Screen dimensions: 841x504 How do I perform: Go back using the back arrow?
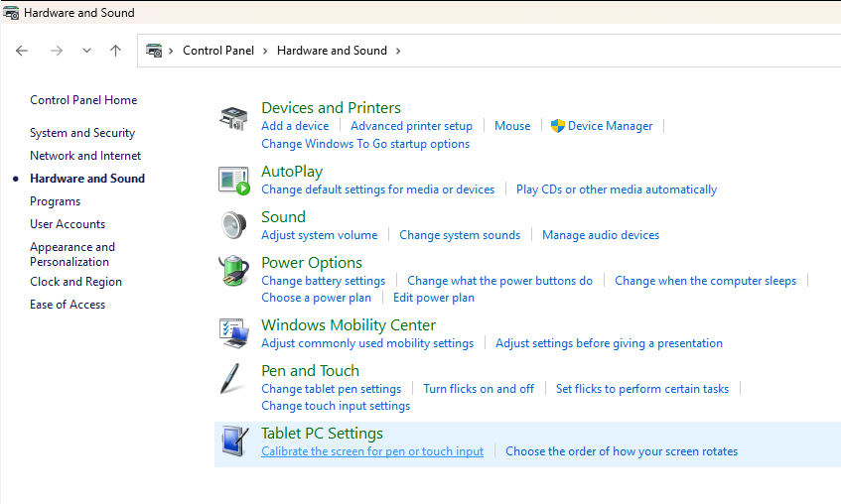22,51
